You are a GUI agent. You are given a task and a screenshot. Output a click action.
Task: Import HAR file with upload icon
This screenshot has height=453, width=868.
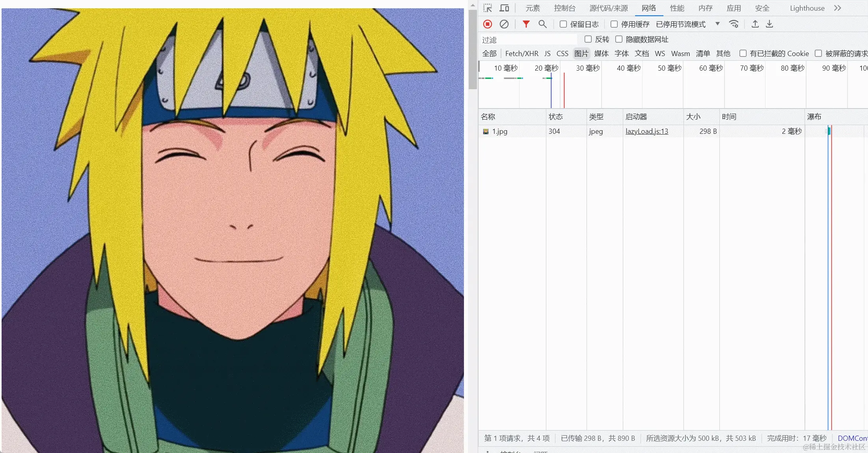[755, 24]
